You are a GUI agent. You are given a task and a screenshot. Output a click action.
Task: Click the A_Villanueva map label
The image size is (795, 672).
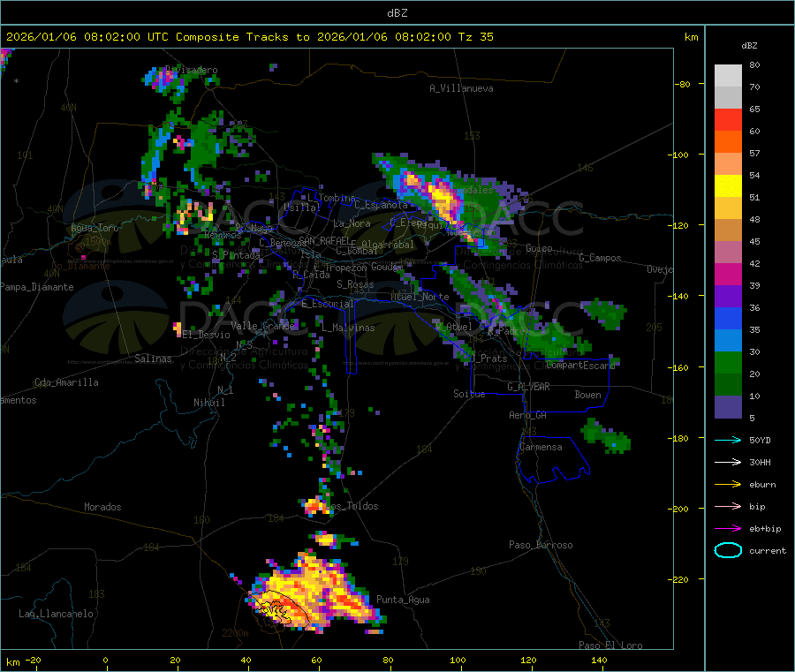tap(461, 88)
